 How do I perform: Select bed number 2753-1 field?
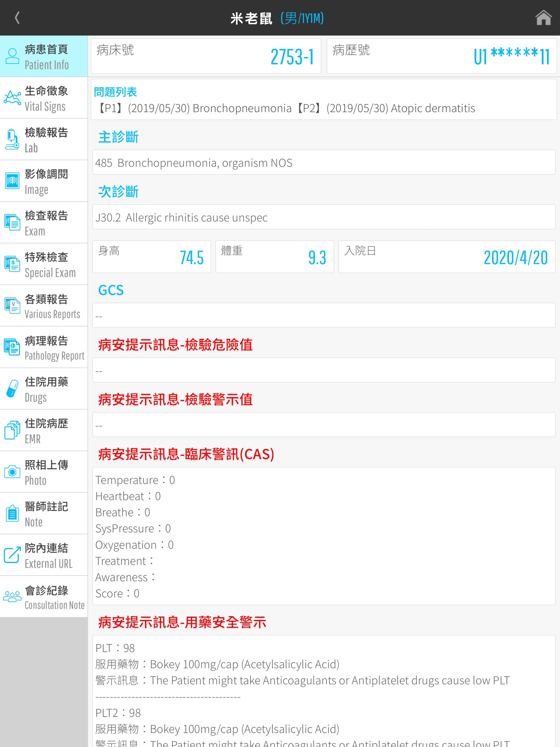click(206, 56)
